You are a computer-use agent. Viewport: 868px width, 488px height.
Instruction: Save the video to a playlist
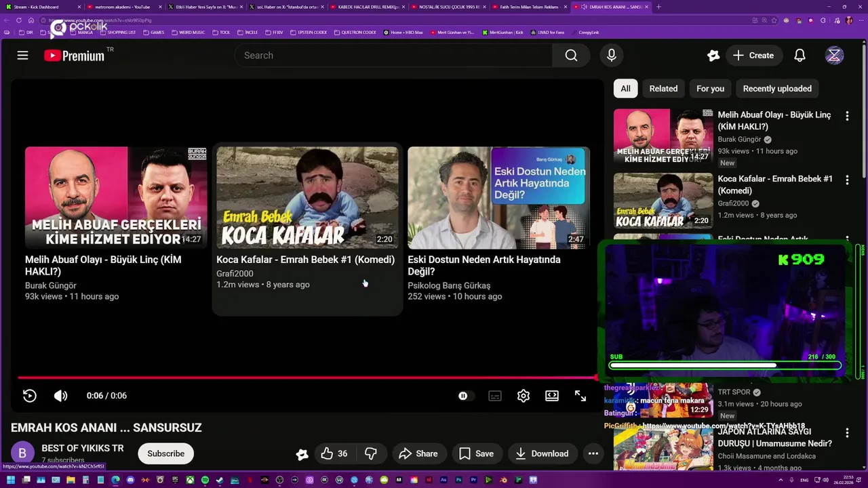tap(476, 453)
